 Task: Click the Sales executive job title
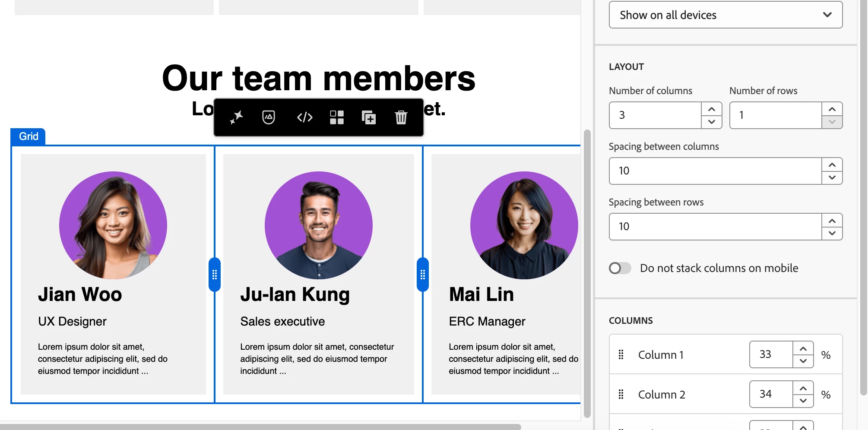click(x=282, y=322)
